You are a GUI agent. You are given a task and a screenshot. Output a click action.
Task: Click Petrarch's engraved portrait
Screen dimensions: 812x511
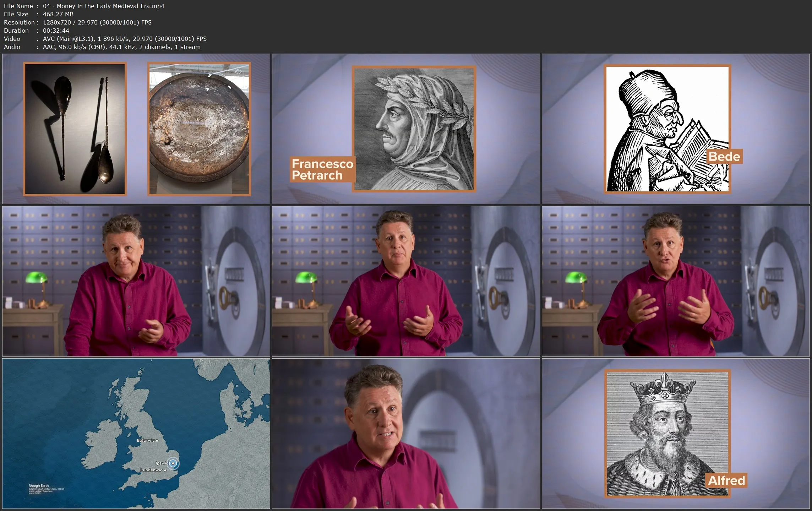pos(414,129)
